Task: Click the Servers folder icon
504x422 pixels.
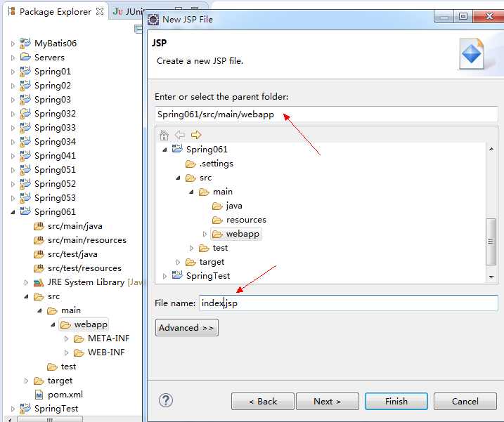Action: click(25, 57)
